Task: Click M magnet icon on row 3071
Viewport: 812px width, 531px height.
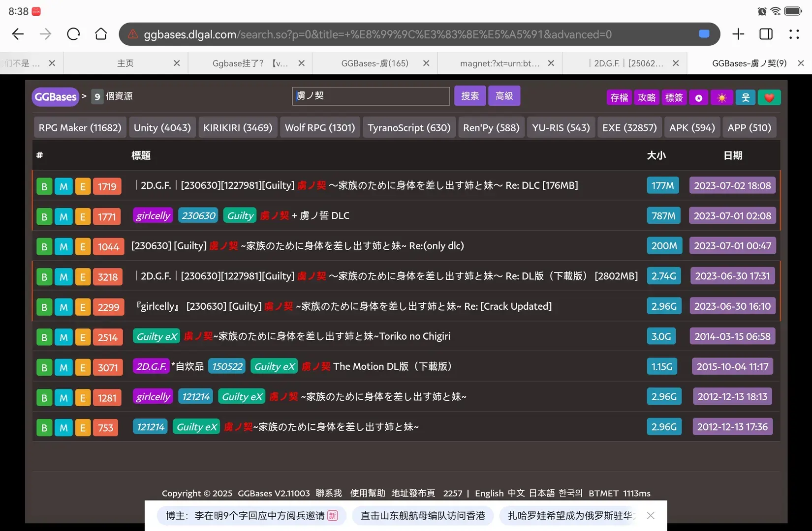Action: [63, 367]
